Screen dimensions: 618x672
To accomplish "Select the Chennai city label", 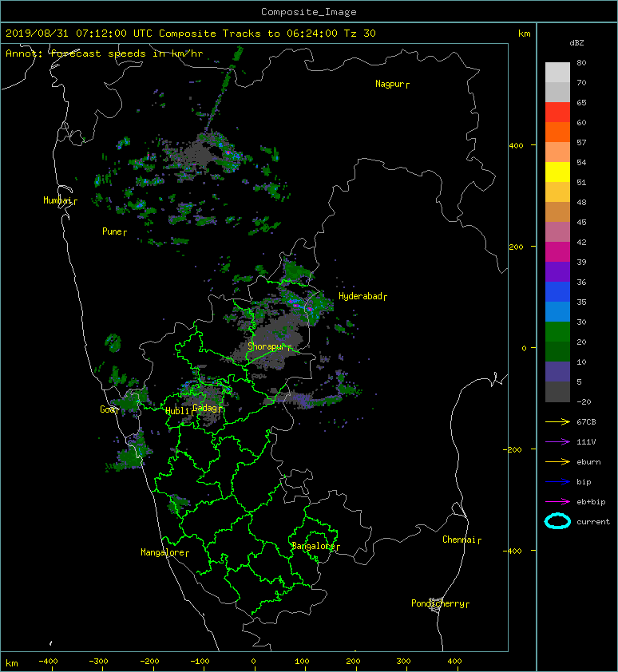I will (x=462, y=540).
